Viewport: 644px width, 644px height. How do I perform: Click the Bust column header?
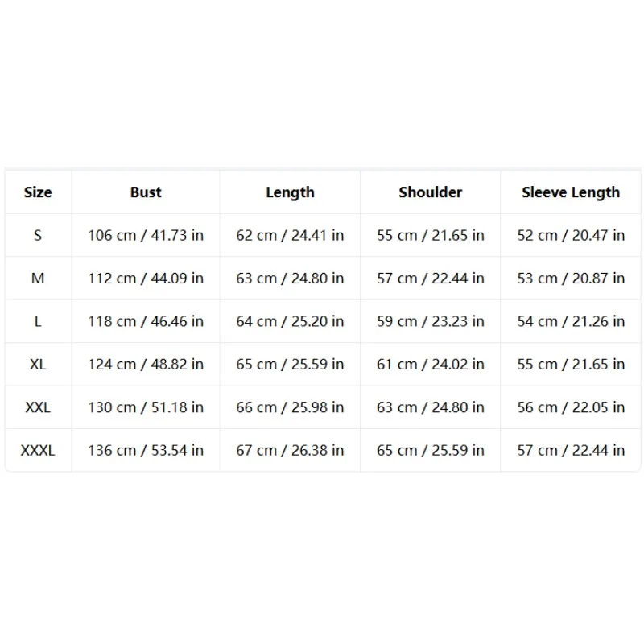pos(146,192)
